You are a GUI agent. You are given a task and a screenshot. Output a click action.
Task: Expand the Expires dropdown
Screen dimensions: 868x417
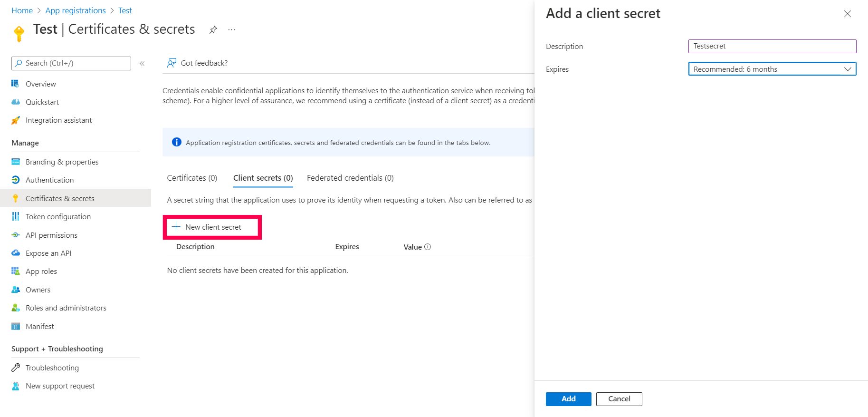click(x=772, y=69)
